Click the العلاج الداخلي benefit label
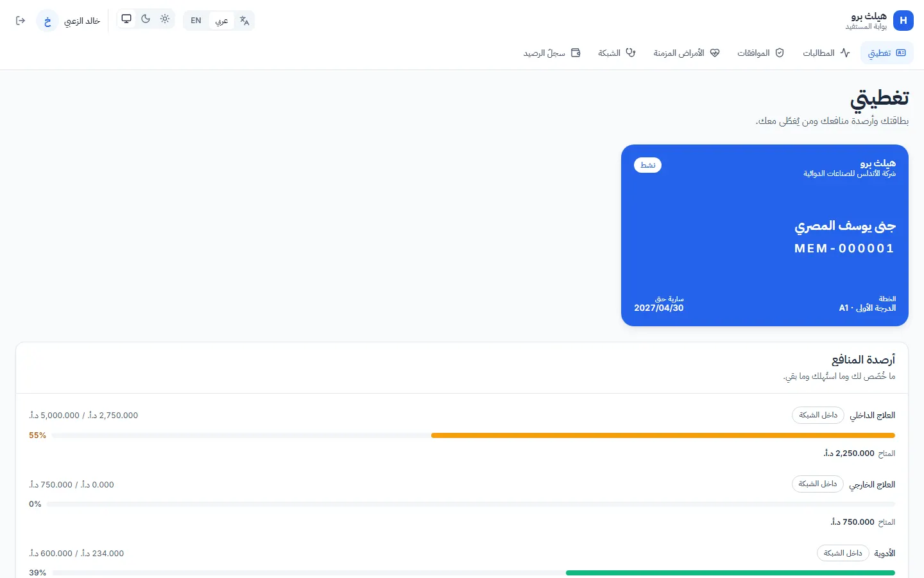 pos(872,416)
